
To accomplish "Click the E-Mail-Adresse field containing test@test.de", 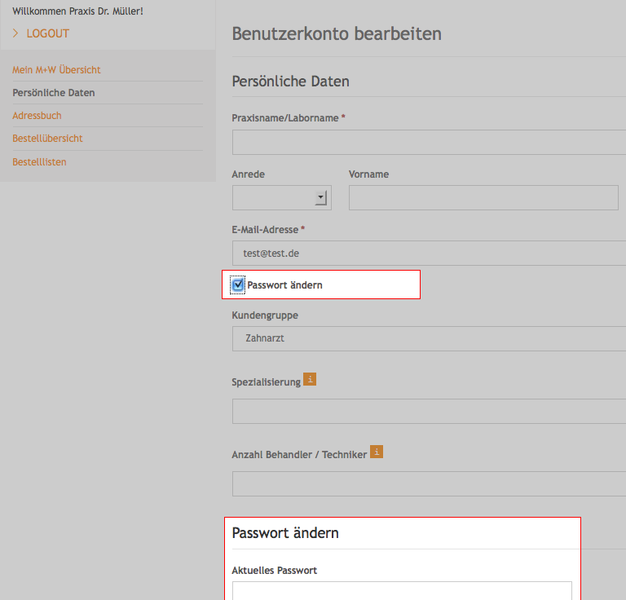I will pos(430,254).
